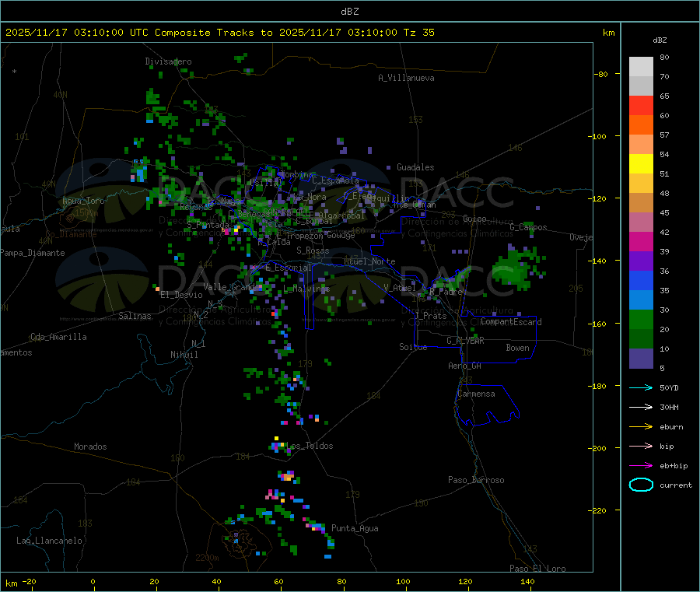Screen dimensions: 700x592
Task: Select the red 65 dBZ swatch
Action: pyautogui.click(x=641, y=105)
